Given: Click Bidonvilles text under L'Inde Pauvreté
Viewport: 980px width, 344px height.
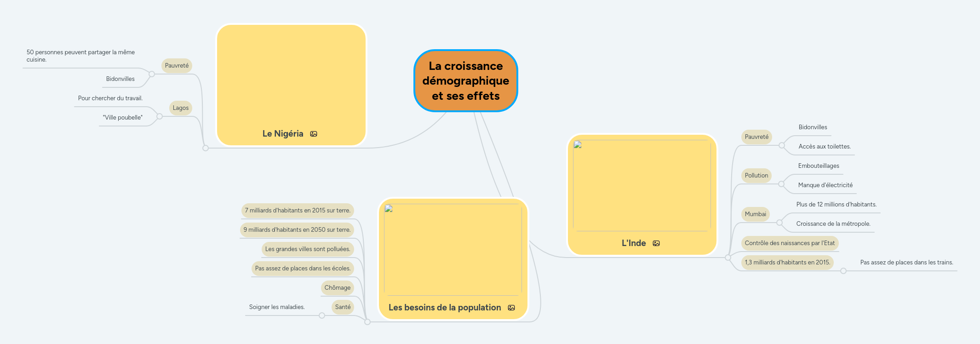Looking at the screenshot, I should [x=813, y=127].
